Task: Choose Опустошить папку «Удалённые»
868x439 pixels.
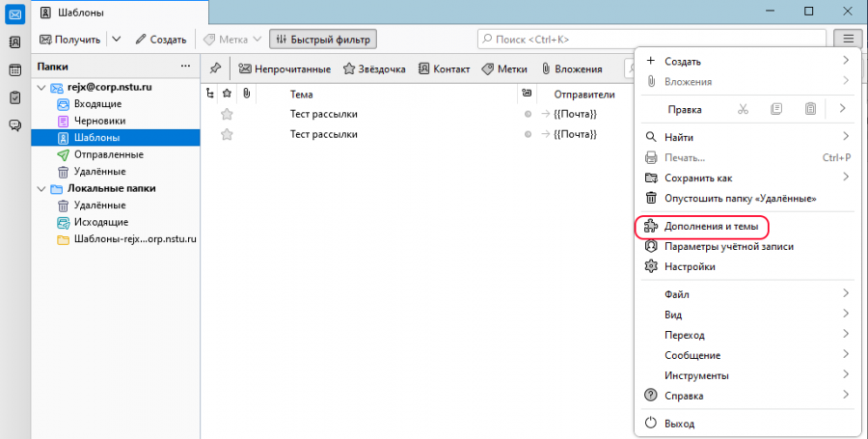Action: (747, 198)
